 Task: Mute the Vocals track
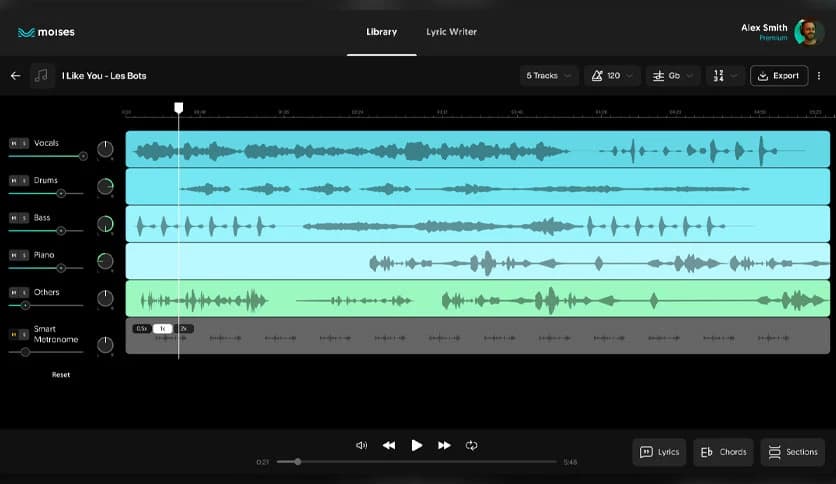click(14, 143)
